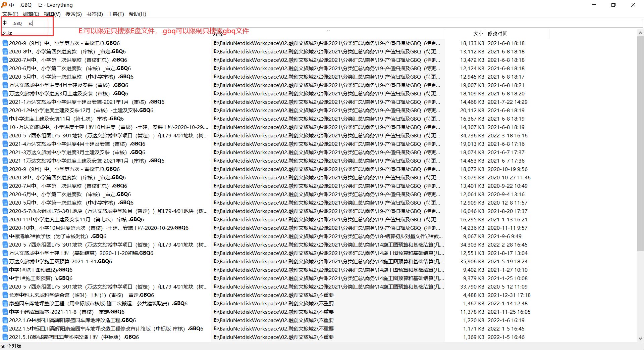Click file icon for 中小学进度土建及安装11月(第七次) 审核.GBQ6

click(5, 119)
